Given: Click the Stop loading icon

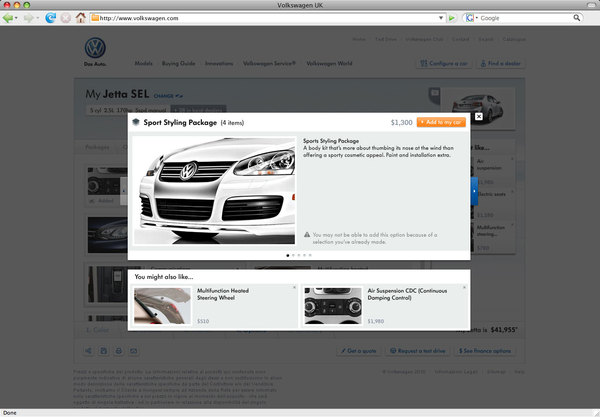Looking at the screenshot, I should click(65, 18).
